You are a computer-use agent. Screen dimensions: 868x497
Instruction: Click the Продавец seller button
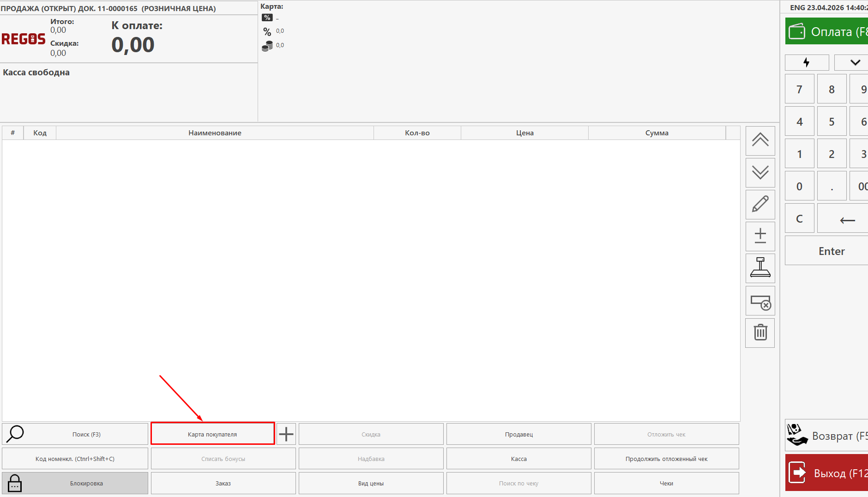[x=518, y=434]
